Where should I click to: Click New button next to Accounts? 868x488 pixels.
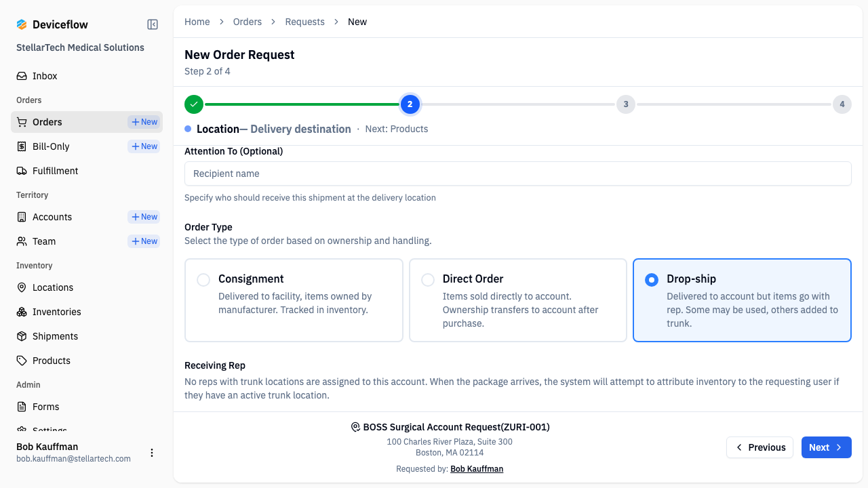point(144,217)
